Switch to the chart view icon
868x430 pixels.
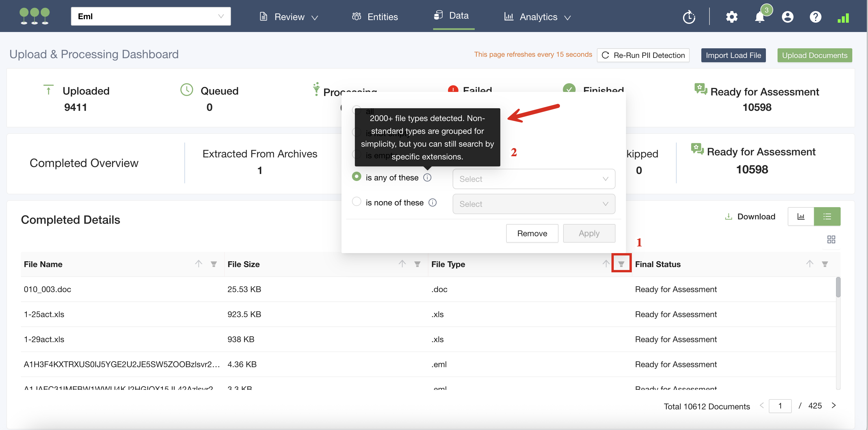[801, 216]
